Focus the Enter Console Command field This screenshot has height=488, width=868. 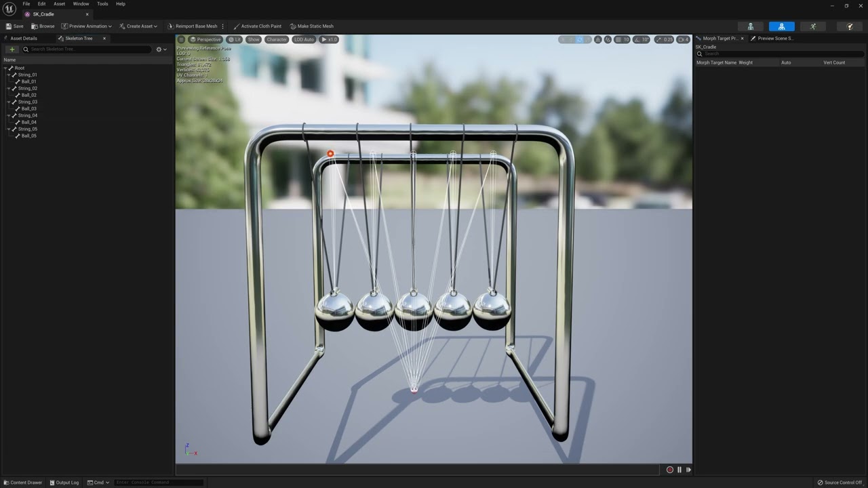159,483
